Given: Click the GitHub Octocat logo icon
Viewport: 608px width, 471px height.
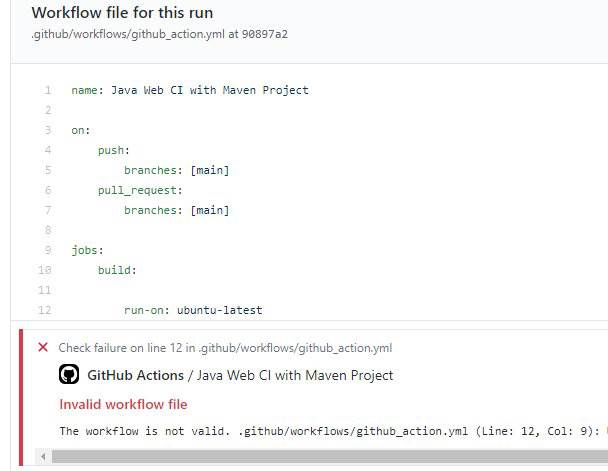Looking at the screenshot, I should [69, 374].
